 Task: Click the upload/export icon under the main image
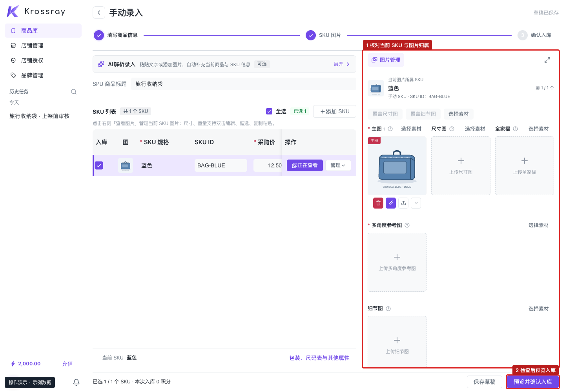pos(403,203)
